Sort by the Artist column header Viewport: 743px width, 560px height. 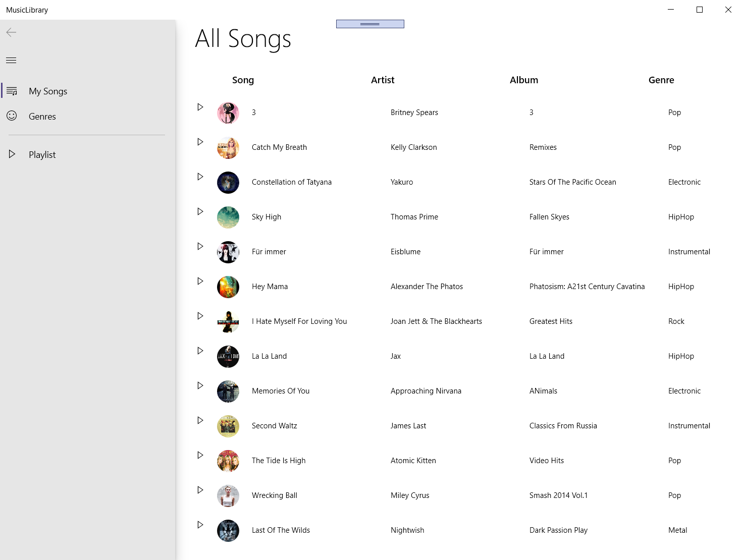382,80
